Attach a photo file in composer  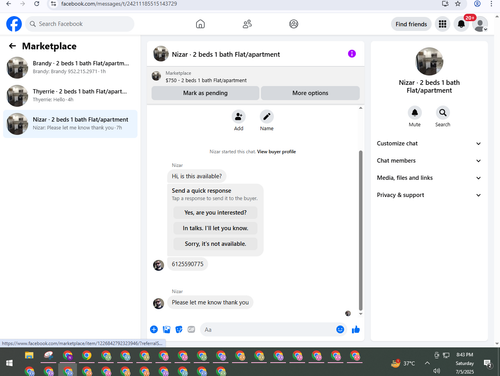coord(166,329)
